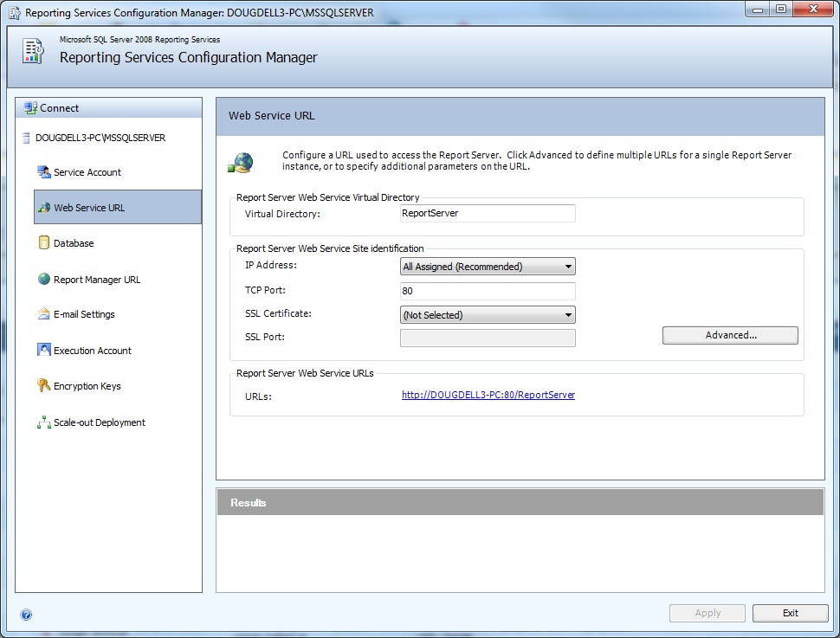Click the Web Service URL panel heading
840x638 pixels.
point(272,116)
